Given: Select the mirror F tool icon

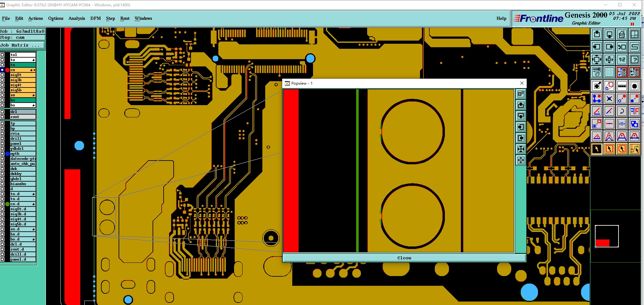Looking at the screenshot, I should [x=635, y=111].
